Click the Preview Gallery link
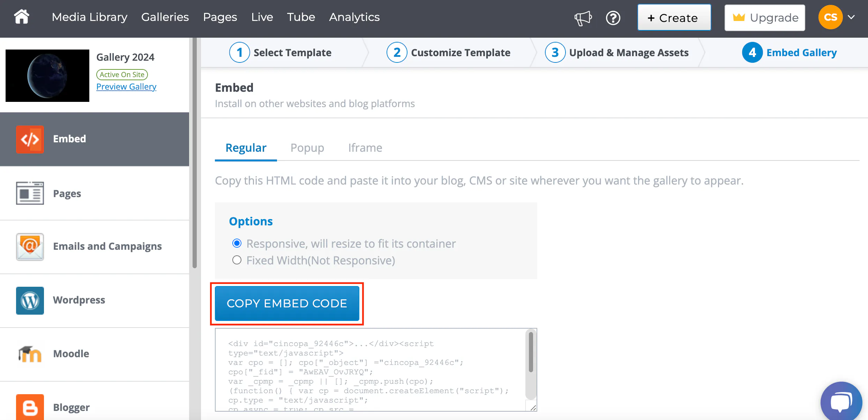Image resolution: width=868 pixels, height=420 pixels. click(x=126, y=87)
